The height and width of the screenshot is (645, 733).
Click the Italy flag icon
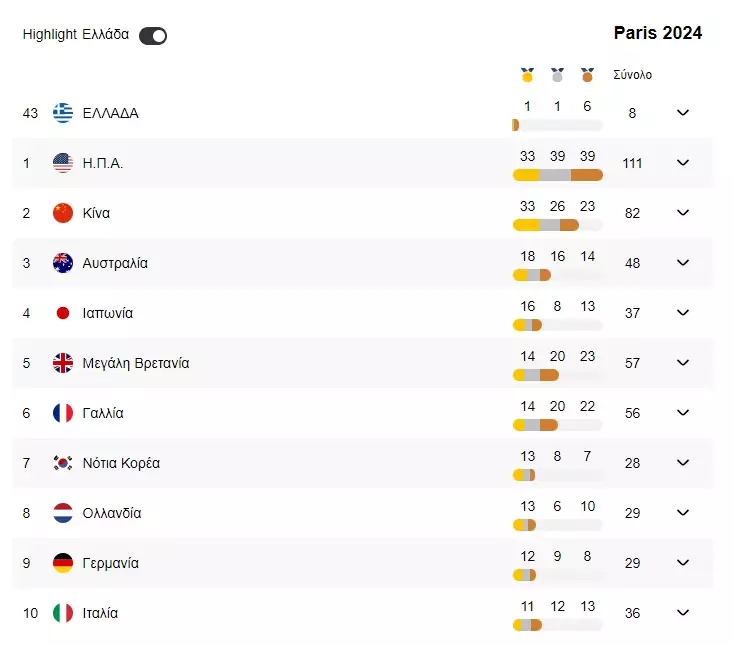pos(63,613)
